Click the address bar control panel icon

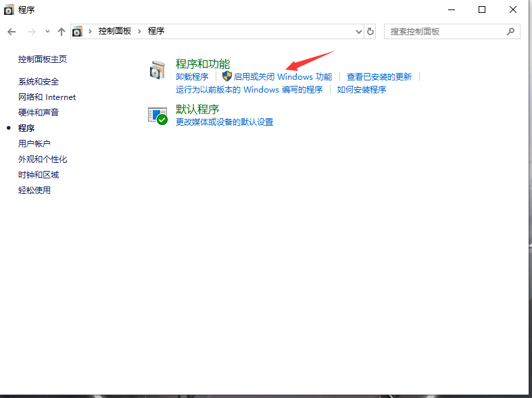(x=78, y=31)
